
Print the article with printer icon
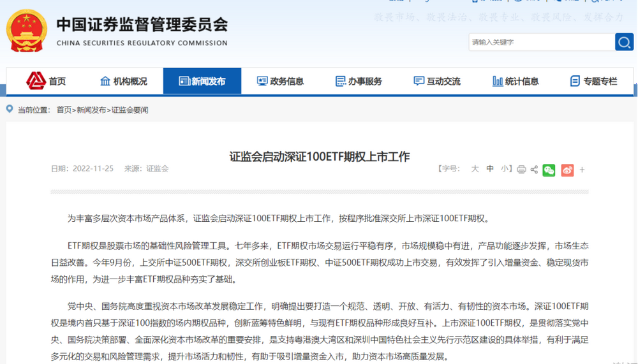521,170
